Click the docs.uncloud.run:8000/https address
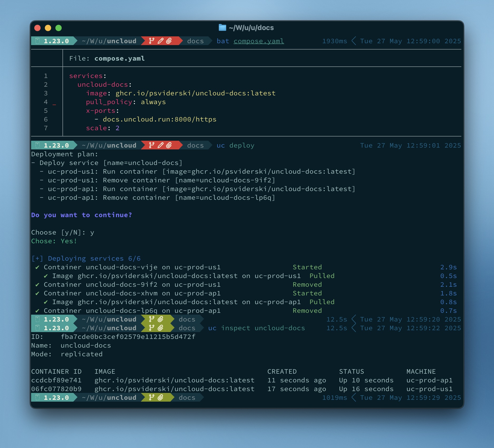Screen dimensions: 494x448 click(x=159, y=119)
